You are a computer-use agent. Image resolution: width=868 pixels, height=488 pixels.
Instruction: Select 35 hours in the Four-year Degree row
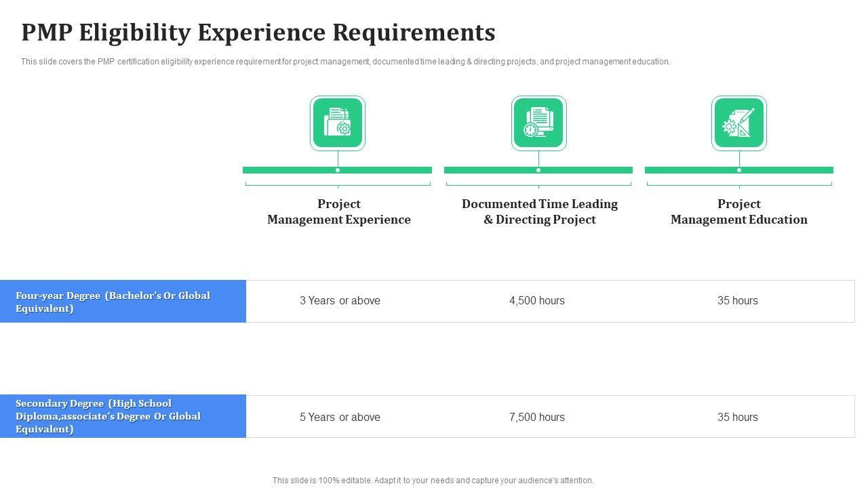coord(737,301)
